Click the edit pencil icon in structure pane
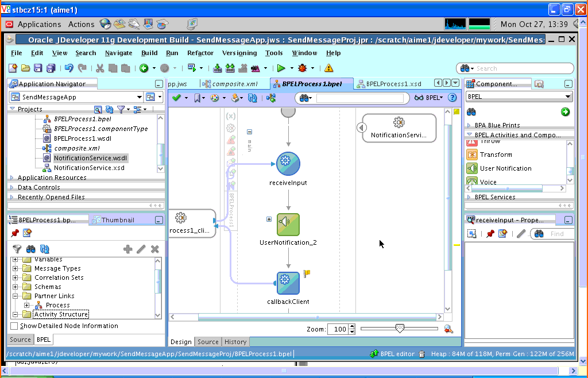The height and width of the screenshot is (378, 588). tap(141, 249)
